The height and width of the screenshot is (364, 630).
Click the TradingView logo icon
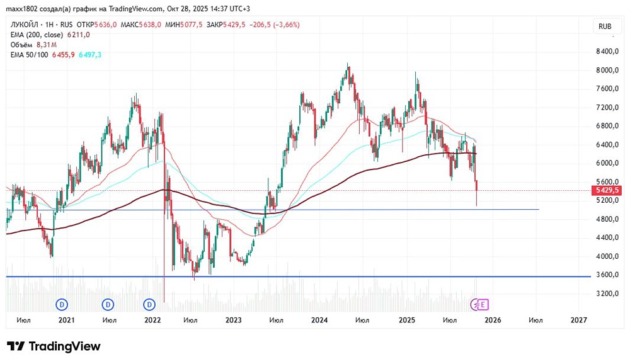[x=16, y=346]
